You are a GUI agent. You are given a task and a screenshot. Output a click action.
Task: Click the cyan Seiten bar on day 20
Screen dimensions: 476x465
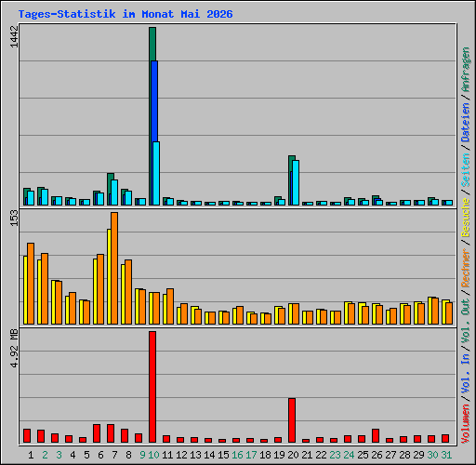coord(296,182)
